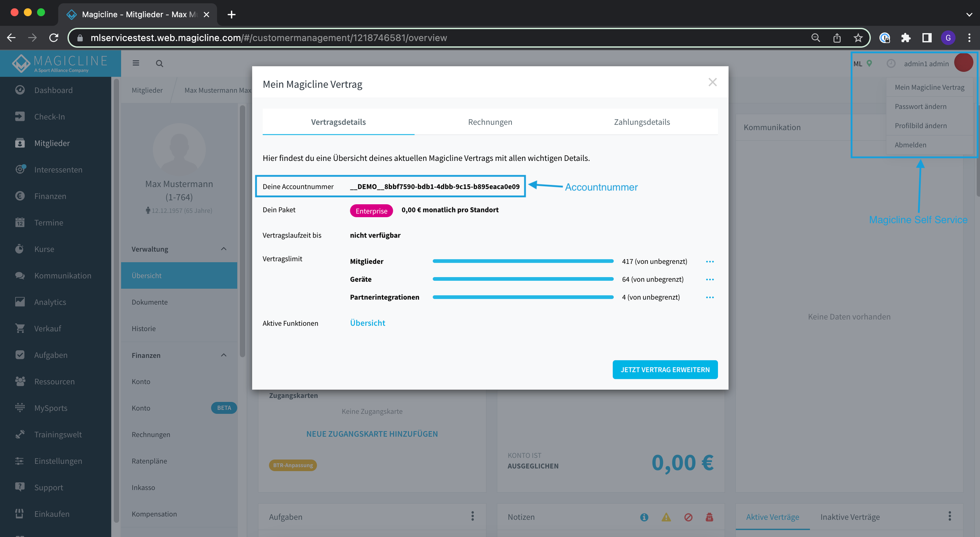The image size is (980, 537).
Task: Click the Partnerintegrationen progress bar
Action: [523, 297]
